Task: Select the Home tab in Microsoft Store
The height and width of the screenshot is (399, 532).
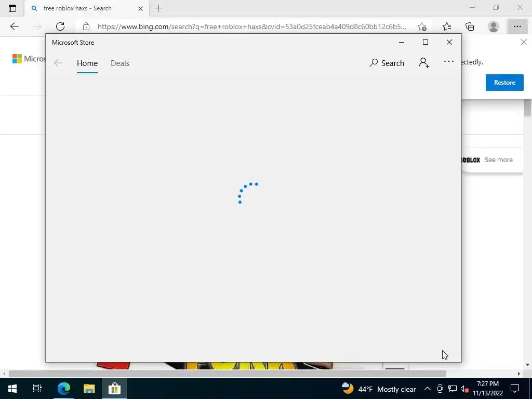Action: click(87, 63)
